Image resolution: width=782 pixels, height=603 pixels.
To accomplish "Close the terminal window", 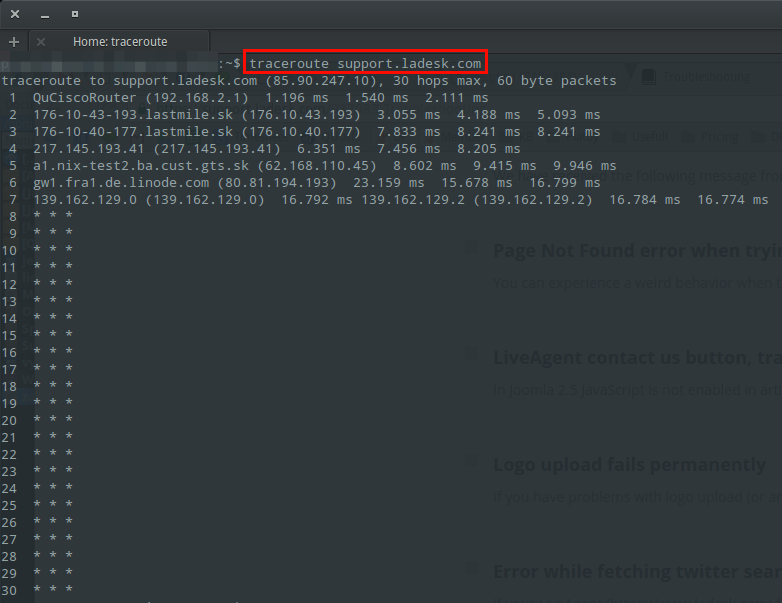I will coord(15,15).
